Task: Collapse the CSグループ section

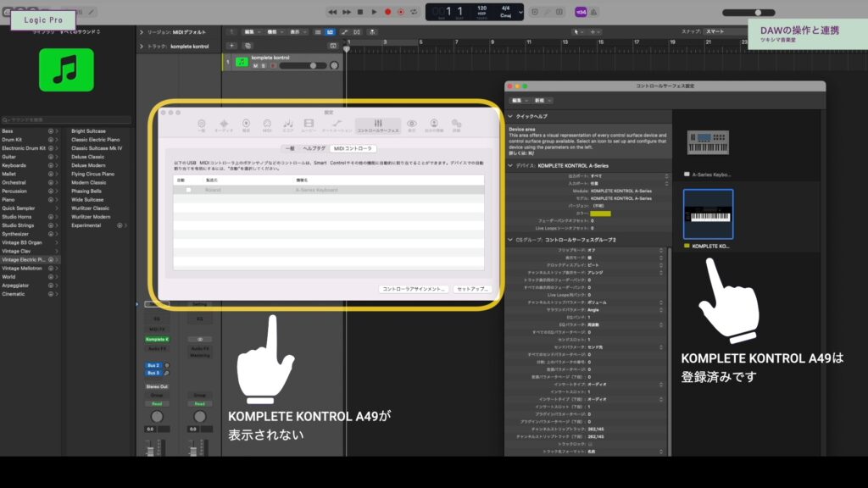Action: point(510,240)
